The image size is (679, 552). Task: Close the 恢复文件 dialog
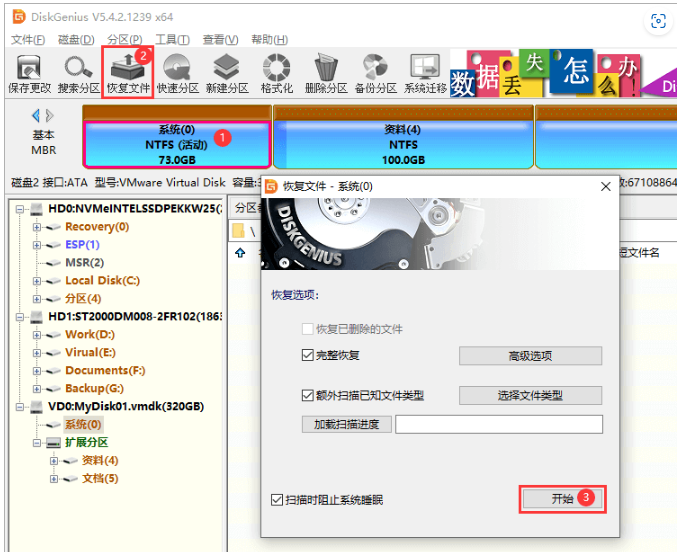pos(606,187)
